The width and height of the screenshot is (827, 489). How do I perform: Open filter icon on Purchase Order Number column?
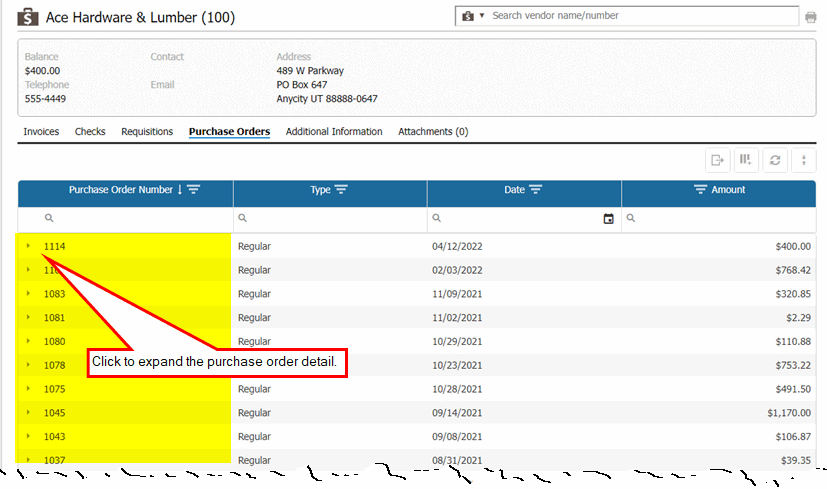[194, 189]
